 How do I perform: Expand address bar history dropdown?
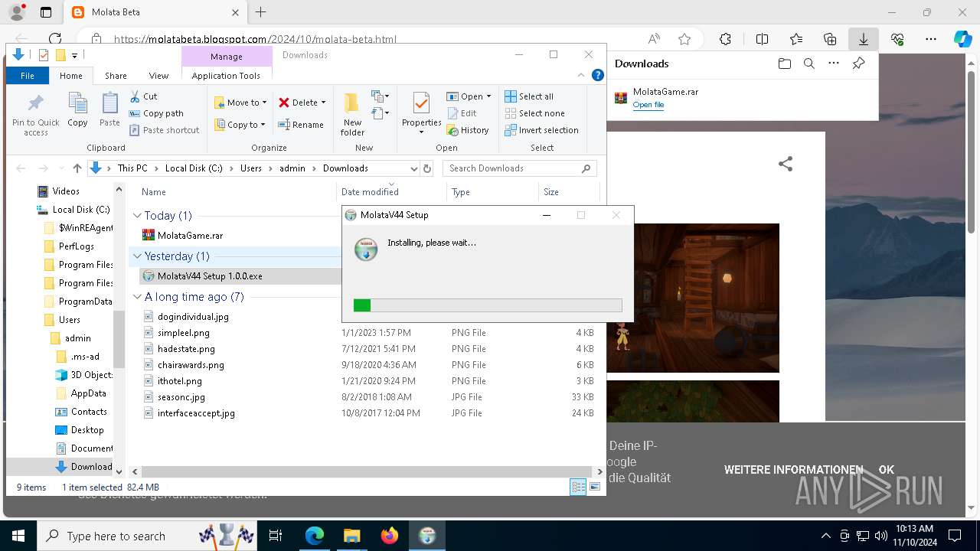pos(413,168)
